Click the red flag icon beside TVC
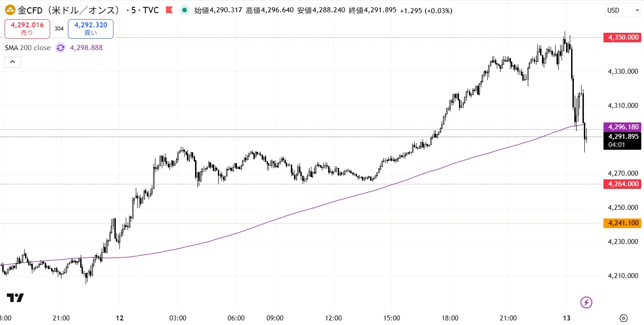Screen dimensions: 644x325 (169, 10)
